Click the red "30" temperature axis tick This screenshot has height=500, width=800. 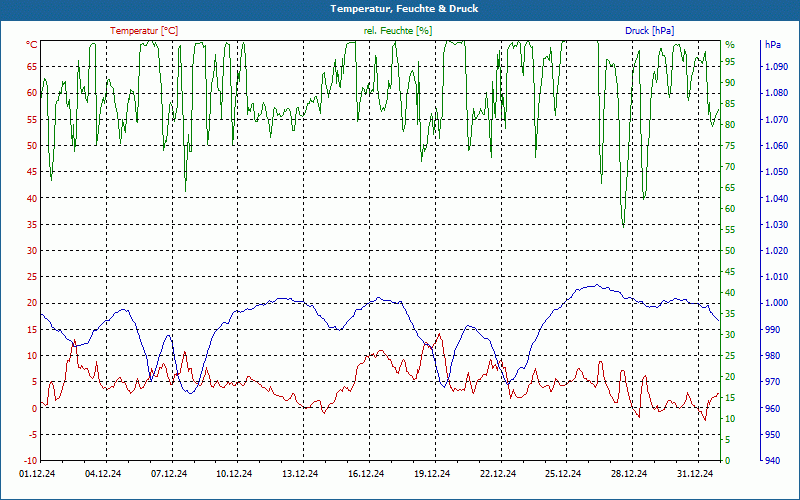click(x=32, y=251)
